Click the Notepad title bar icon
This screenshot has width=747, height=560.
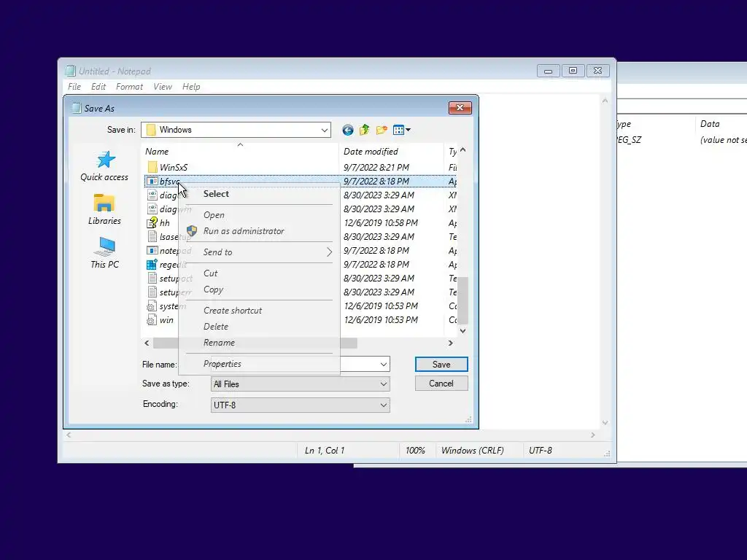[x=71, y=71]
